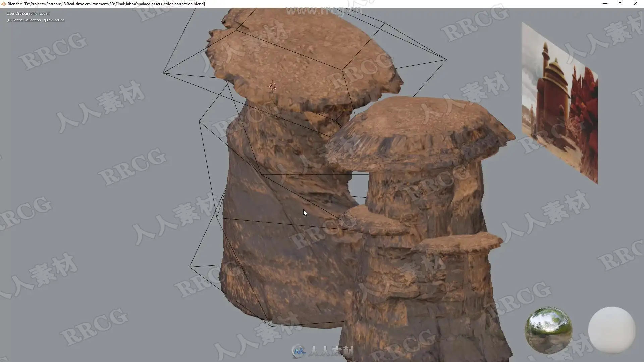644x362 pixels.
Task: Click the chrome HDRI preview sphere
Action: [x=548, y=330]
